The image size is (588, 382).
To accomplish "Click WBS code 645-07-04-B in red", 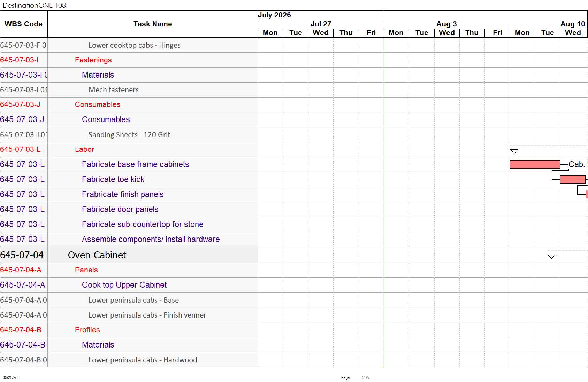I will (21, 330).
